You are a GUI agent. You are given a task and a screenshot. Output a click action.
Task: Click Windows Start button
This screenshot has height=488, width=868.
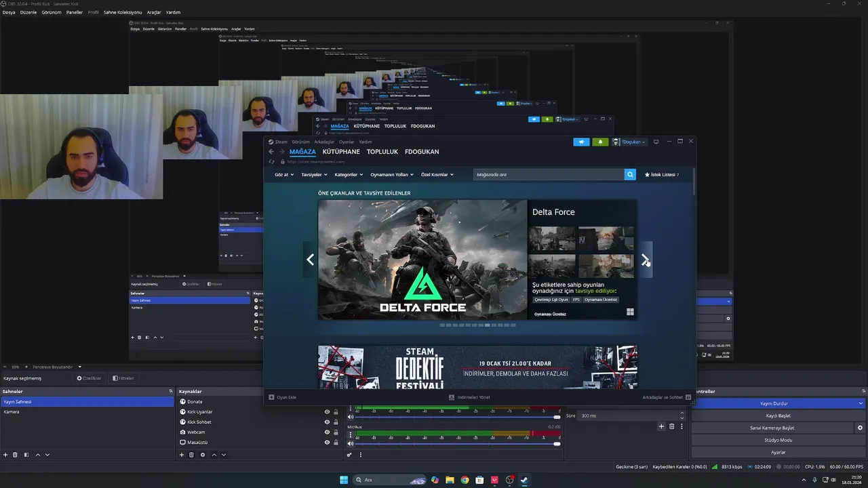point(344,480)
